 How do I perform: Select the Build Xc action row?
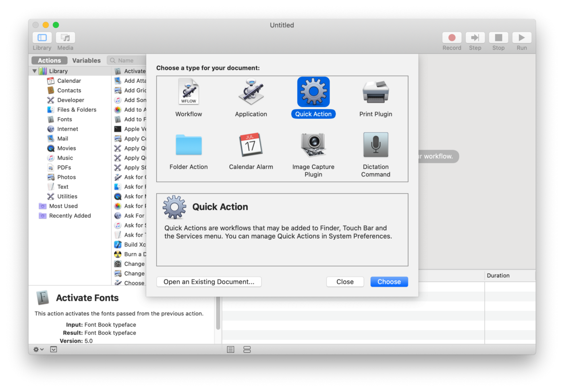pos(130,245)
